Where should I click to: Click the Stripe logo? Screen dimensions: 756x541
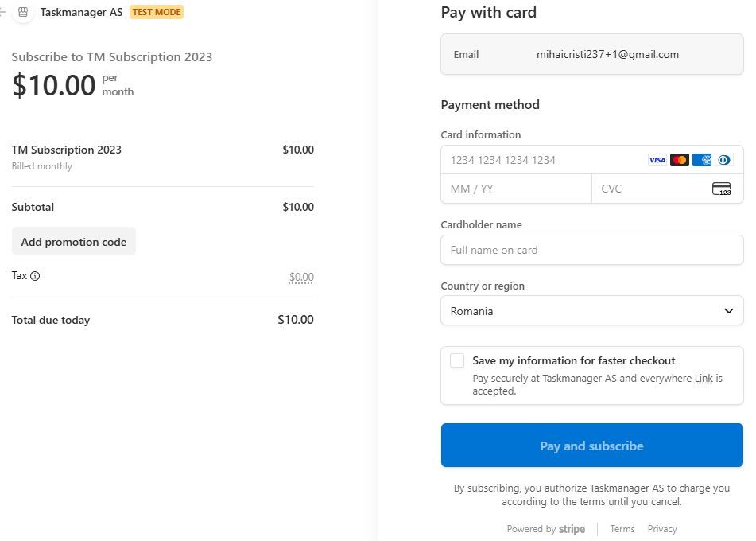[x=572, y=529]
